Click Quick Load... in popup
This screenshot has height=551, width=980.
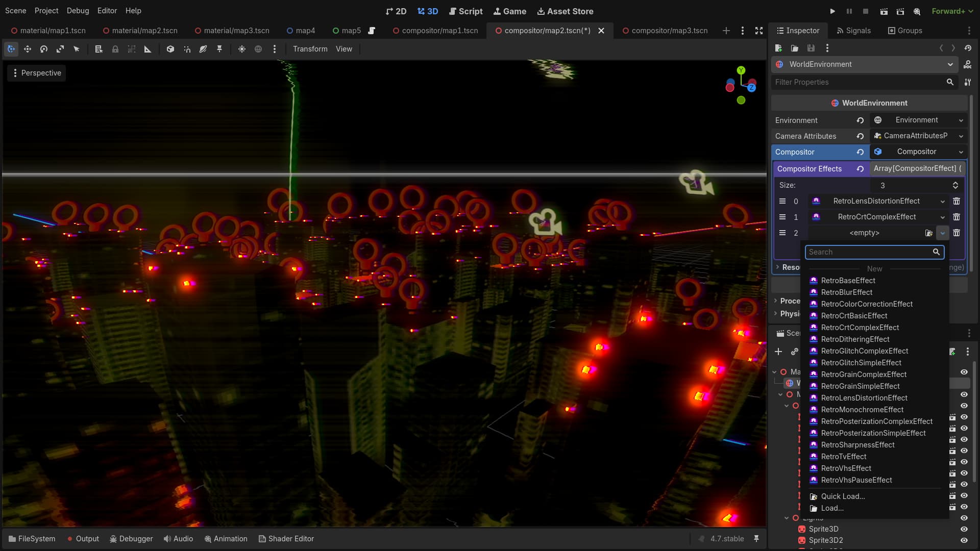pos(843,496)
